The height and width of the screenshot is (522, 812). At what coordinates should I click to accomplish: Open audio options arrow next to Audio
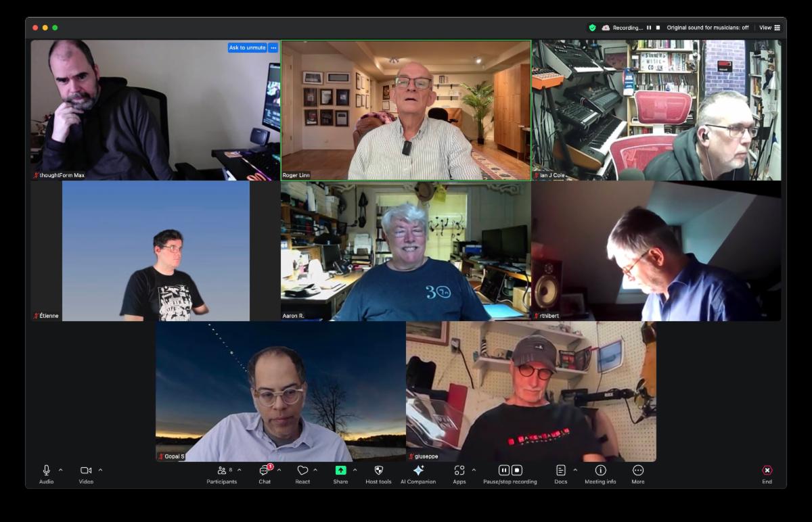point(60,470)
